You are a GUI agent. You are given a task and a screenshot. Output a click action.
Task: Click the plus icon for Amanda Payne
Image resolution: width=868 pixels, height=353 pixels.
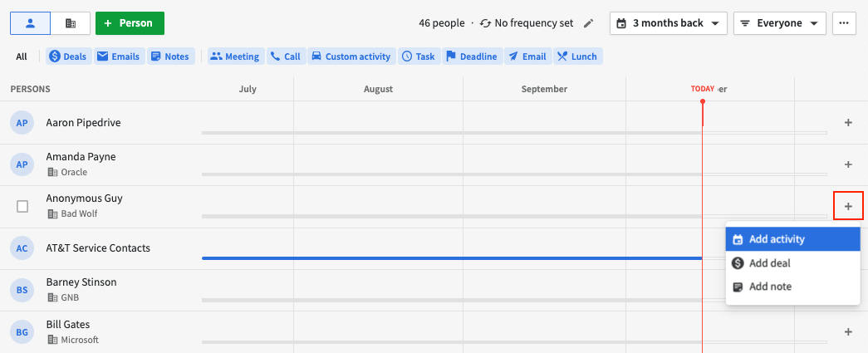848,164
